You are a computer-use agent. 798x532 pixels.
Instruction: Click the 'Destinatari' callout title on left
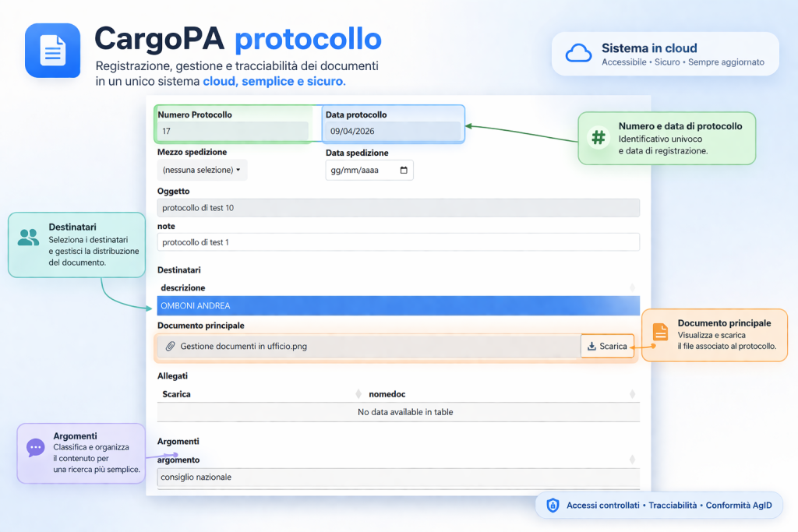click(x=72, y=227)
